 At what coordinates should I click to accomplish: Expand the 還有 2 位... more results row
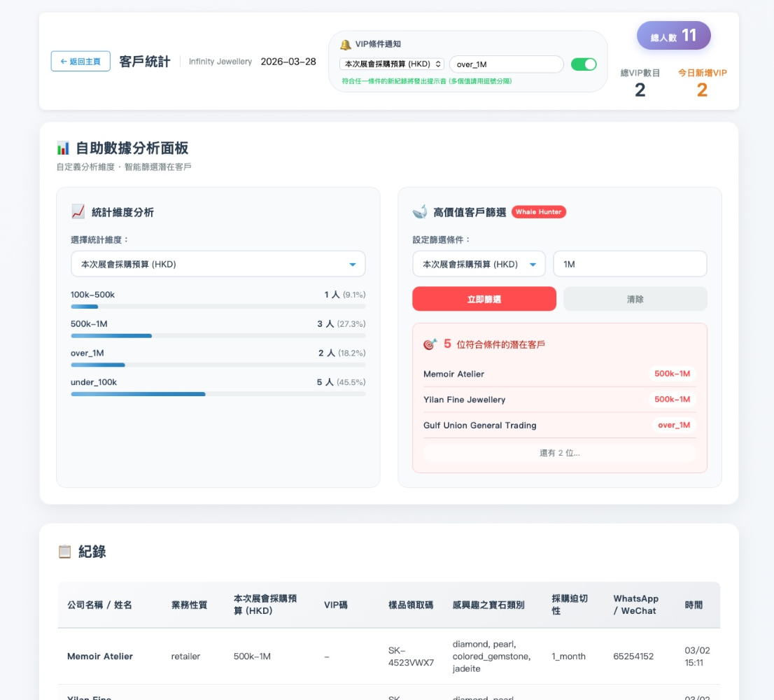click(x=560, y=453)
